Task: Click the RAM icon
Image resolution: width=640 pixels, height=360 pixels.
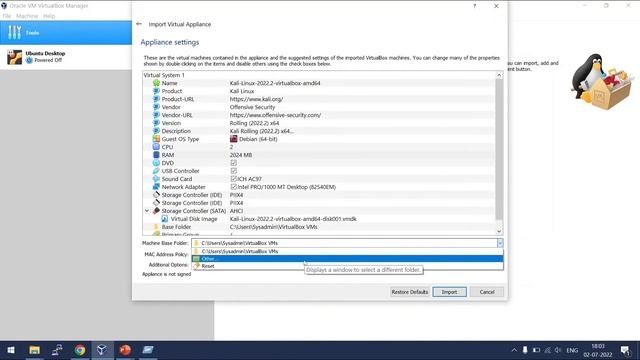Action: coord(156,155)
